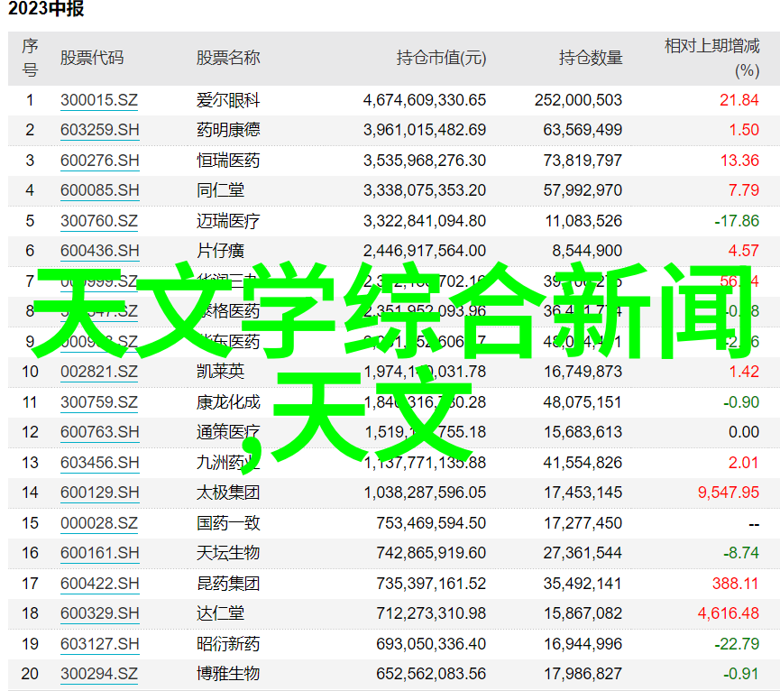Open stock code link 603127.SH
This screenshot has height=700, width=780.
coord(99,644)
